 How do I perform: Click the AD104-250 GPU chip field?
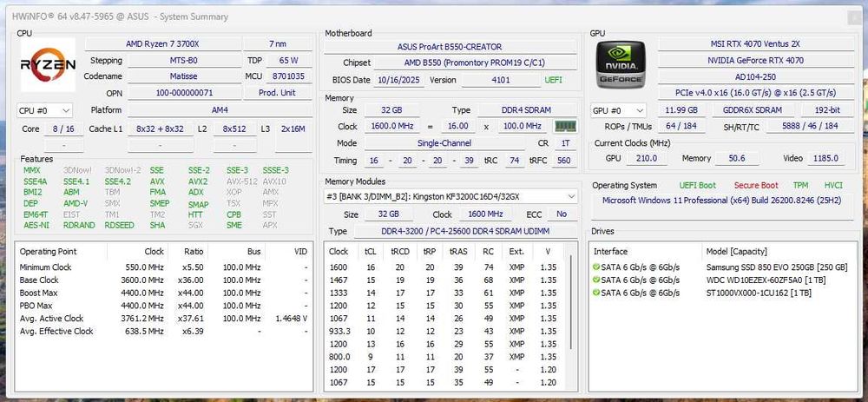756,76
